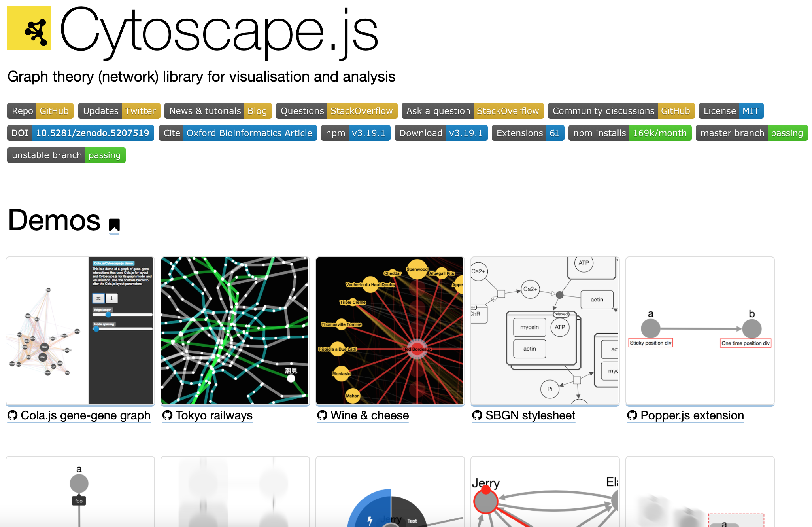
Task: Open the Popper.js extension demo thumbnail
Action: point(700,331)
